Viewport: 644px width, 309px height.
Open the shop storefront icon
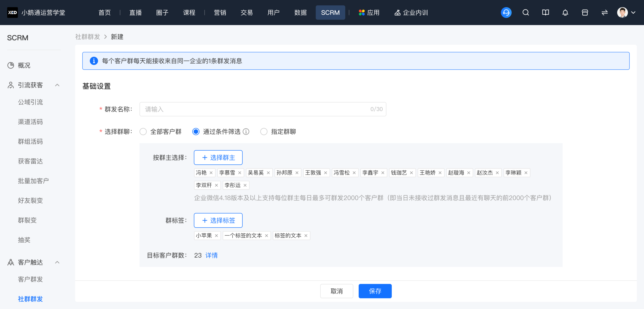[585, 13]
